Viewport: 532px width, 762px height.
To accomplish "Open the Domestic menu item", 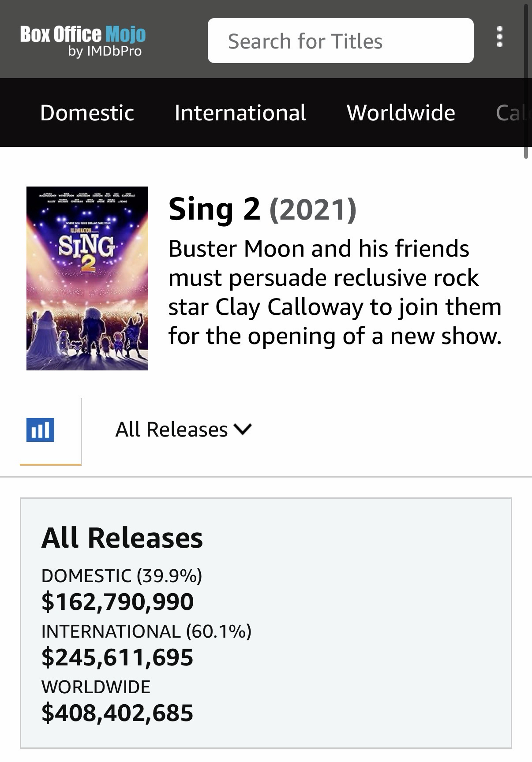I will point(87,113).
